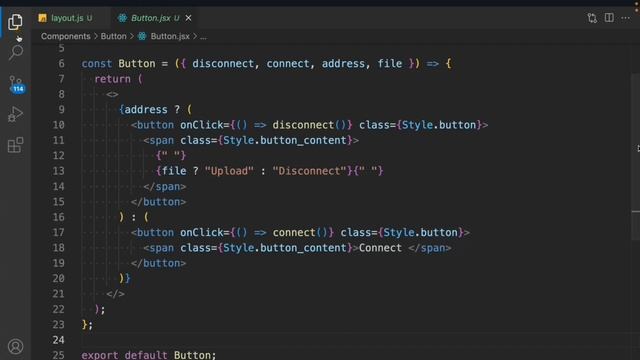Screen dimensions: 640x360
Task: Click the "Disconnect" string on line 13
Action: pyautogui.click(x=309, y=171)
